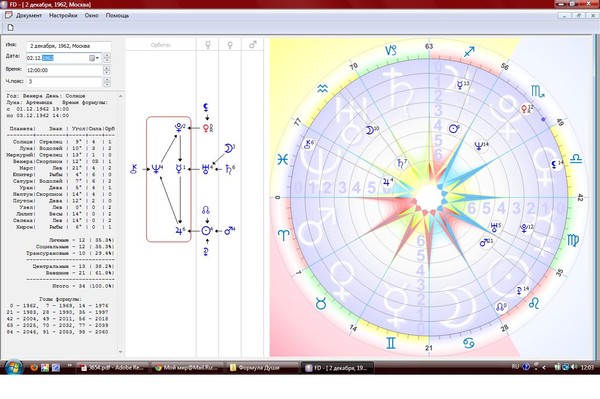Switch to Формула Души taskbar window
Viewport: 600px width, 399px height.
pyautogui.click(x=262, y=368)
